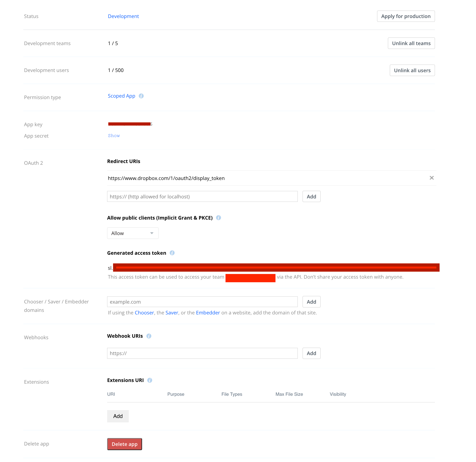The width and height of the screenshot is (476, 462).
Task: Focus the redirect URI input field
Action: coord(202,196)
